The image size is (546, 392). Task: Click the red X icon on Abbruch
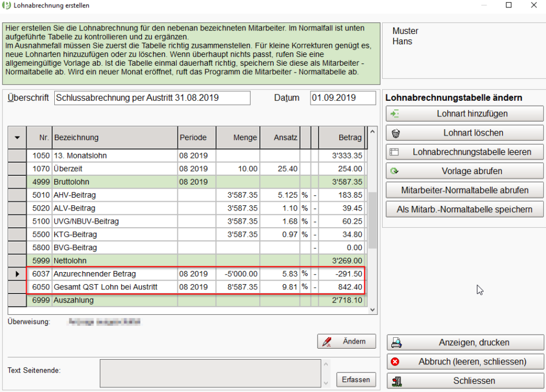pyautogui.click(x=395, y=362)
